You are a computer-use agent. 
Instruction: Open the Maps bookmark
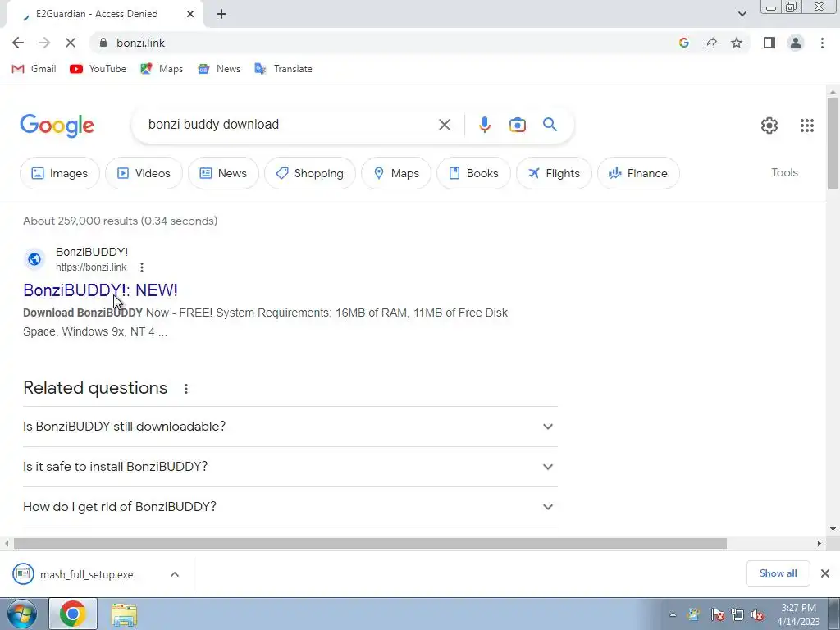coord(162,69)
